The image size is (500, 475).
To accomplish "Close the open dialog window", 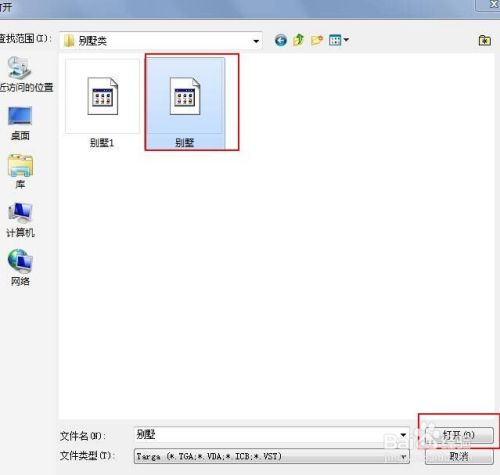I will click(x=492, y=5).
